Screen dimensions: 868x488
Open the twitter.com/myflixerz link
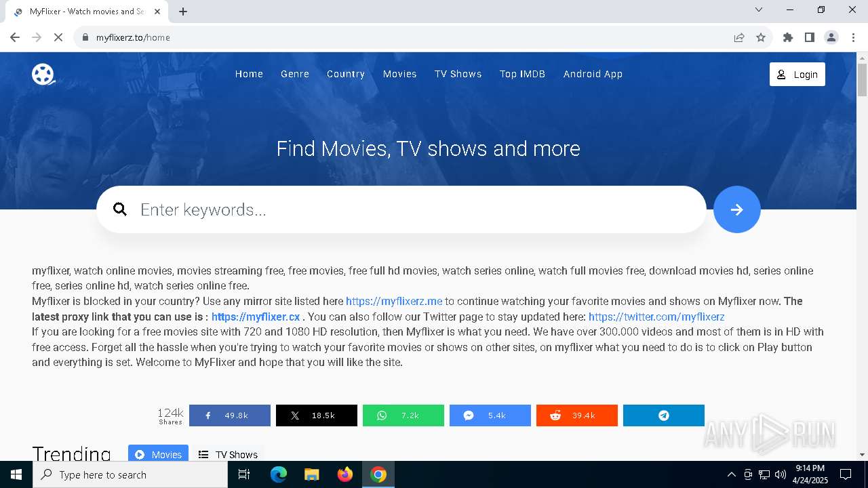click(x=656, y=317)
